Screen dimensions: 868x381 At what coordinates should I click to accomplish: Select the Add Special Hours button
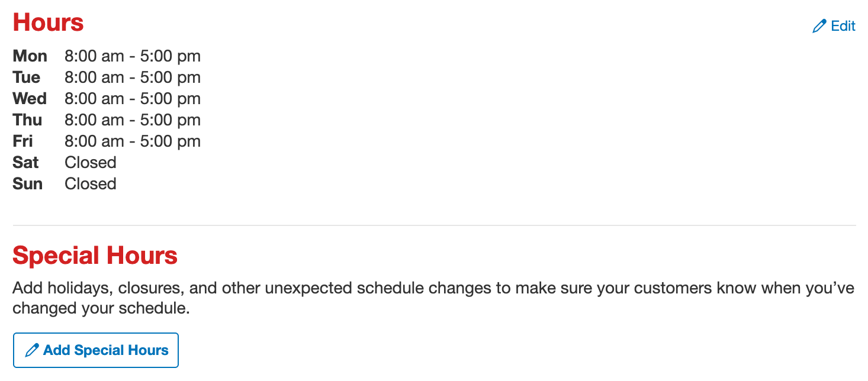[96, 350]
